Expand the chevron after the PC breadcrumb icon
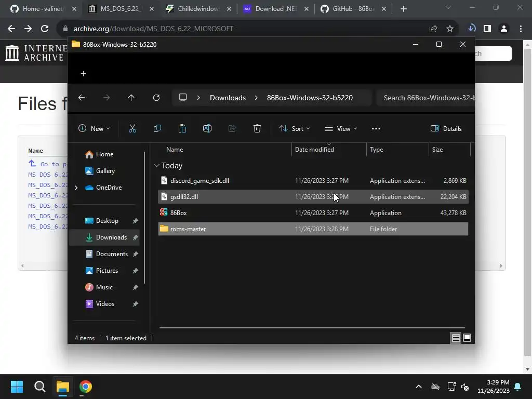 click(x=198, y=98)
